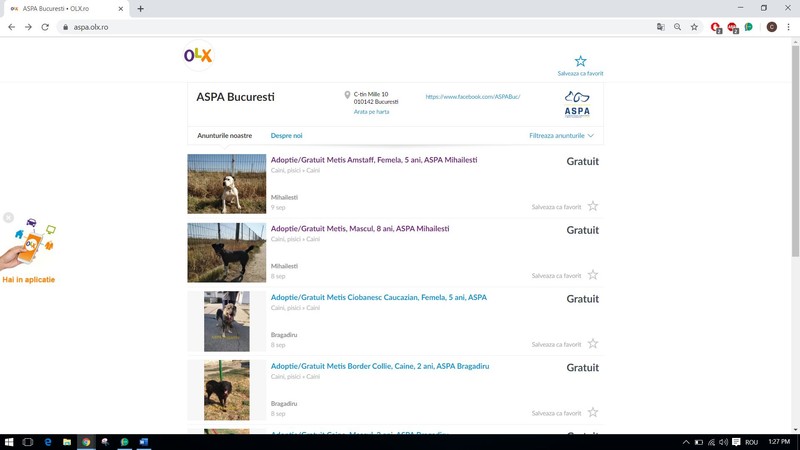The width and height of the screenshot is (800, 450).
Task: Reload the aspa.olx.ro page
Action: click(x=45, y=27)
